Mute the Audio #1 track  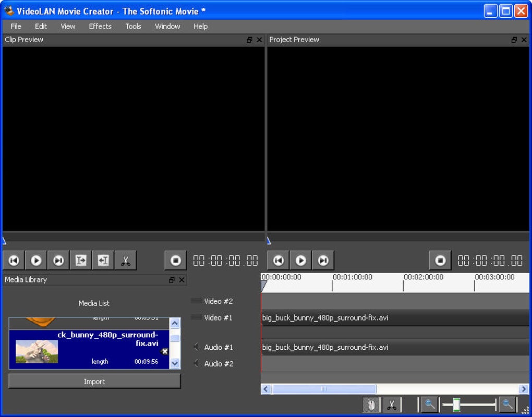[x=197, y=347]
